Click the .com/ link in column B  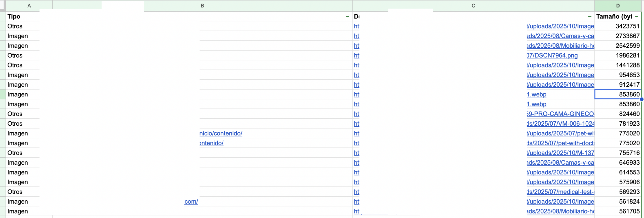click(191, 202)
